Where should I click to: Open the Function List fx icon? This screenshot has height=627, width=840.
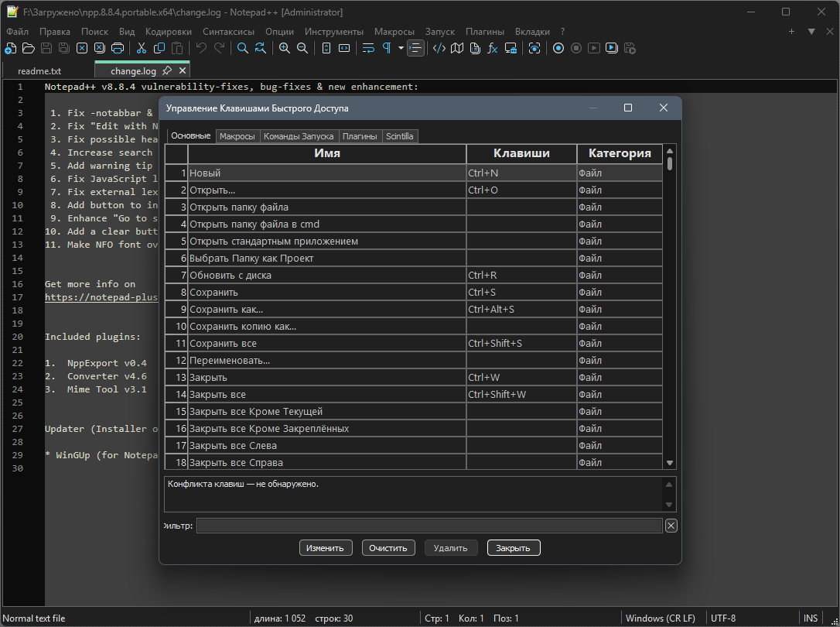tap(493, 48)
